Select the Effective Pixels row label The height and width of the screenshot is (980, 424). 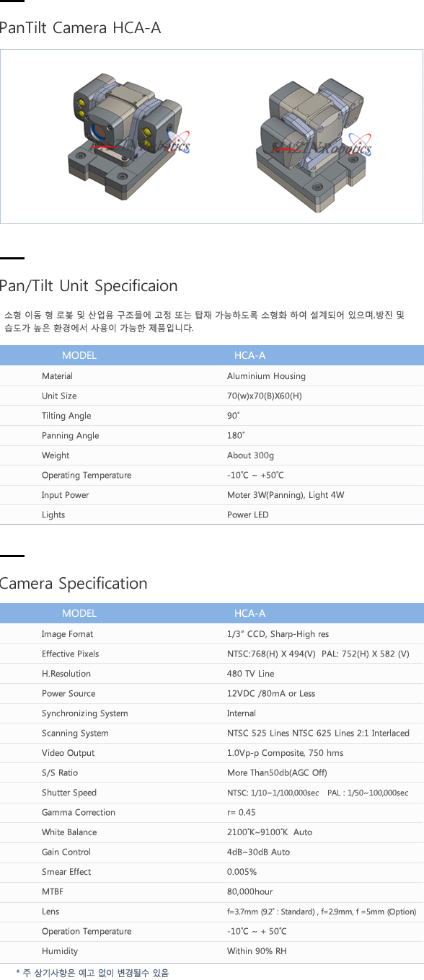[71, 654]
